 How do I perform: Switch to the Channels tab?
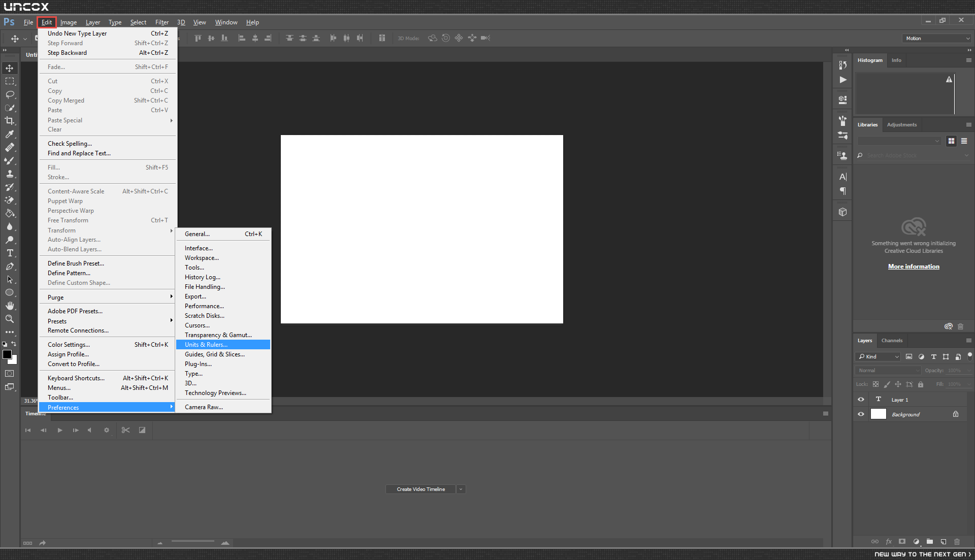click(892, 341)
